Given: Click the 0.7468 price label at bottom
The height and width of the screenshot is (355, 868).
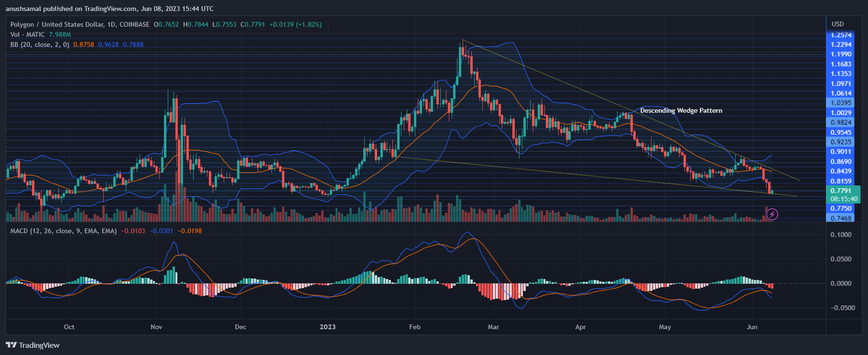Looking at the screenshot, I should click(x=841, y=218).
